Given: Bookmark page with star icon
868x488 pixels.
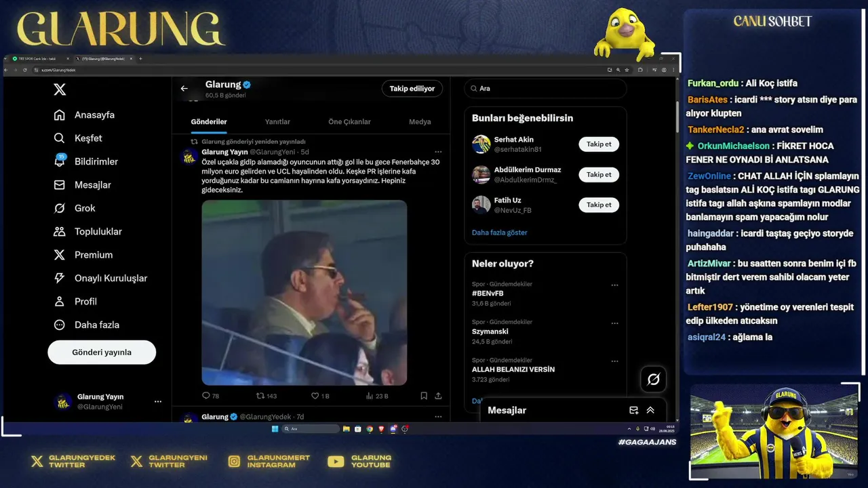Looking at the screenshot, I should [626, 70].
